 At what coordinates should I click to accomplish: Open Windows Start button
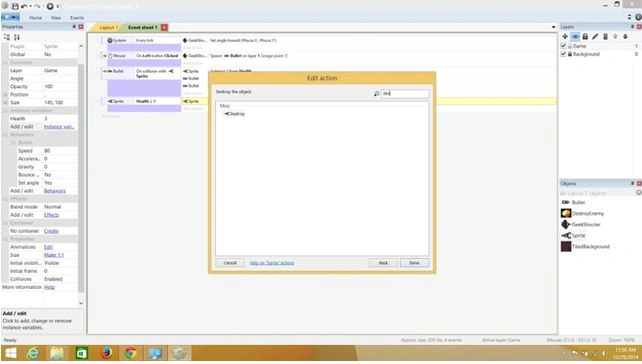(x=11, y=353)
